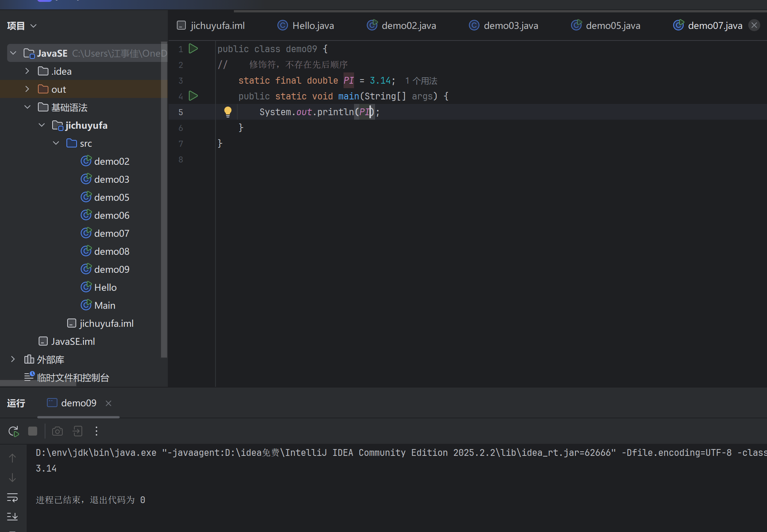Click the run gutter arrow on line 1

click(x=193, y=49)
